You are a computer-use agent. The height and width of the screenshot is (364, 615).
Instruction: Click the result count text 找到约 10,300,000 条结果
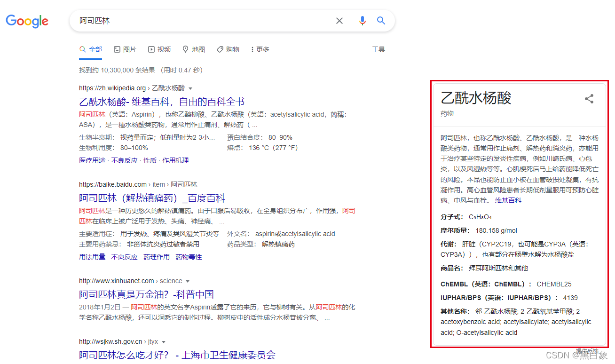point(117,70)
